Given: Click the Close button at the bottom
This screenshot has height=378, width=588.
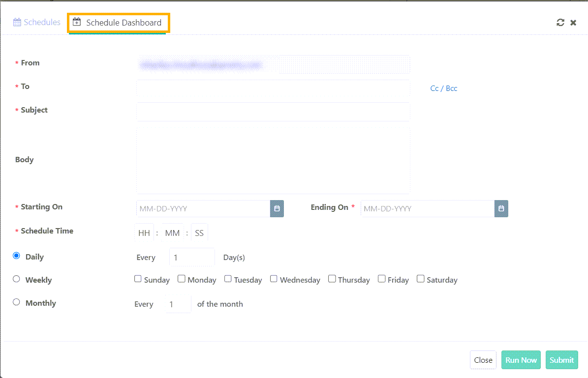Looking at the screenshot, I should tap(483, 359).
